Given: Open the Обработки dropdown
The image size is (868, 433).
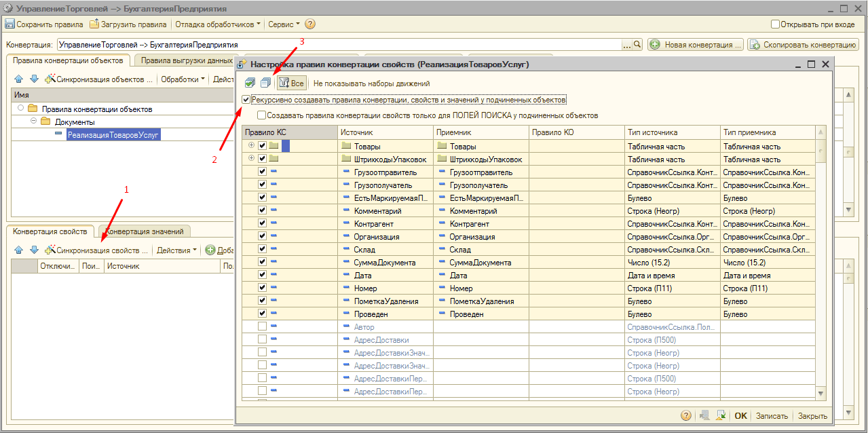Looking at the screenshot, I should (183, 79).
